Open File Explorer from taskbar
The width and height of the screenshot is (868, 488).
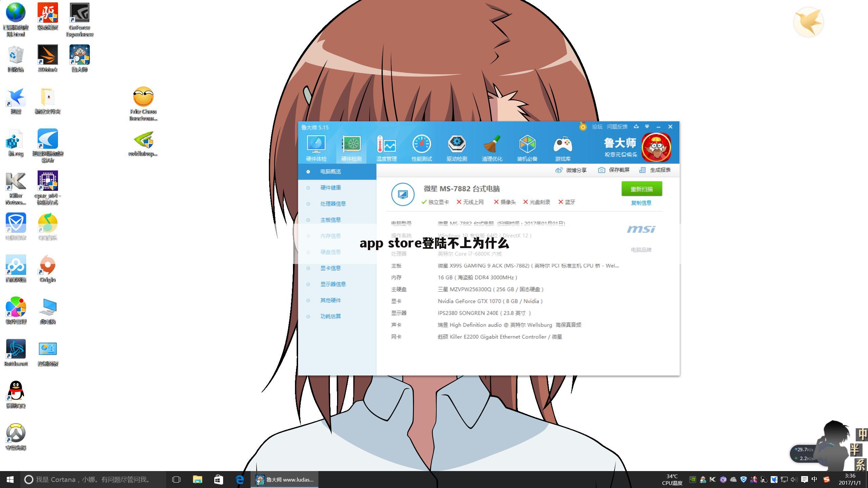click(x=197, y=480)
